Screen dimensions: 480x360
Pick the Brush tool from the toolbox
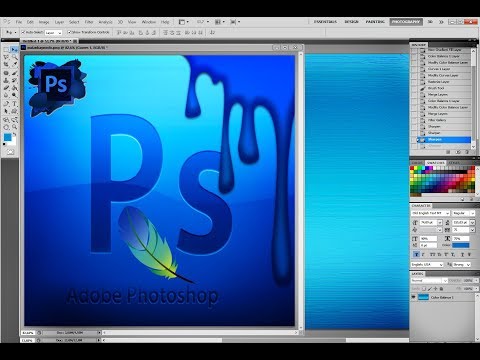[x=15, y=73]
